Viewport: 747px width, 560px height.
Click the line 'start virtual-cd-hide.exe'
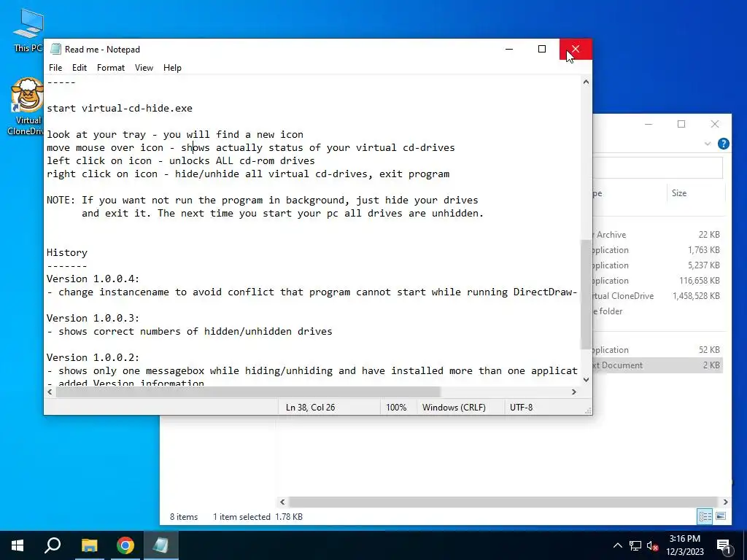[120, 108]
